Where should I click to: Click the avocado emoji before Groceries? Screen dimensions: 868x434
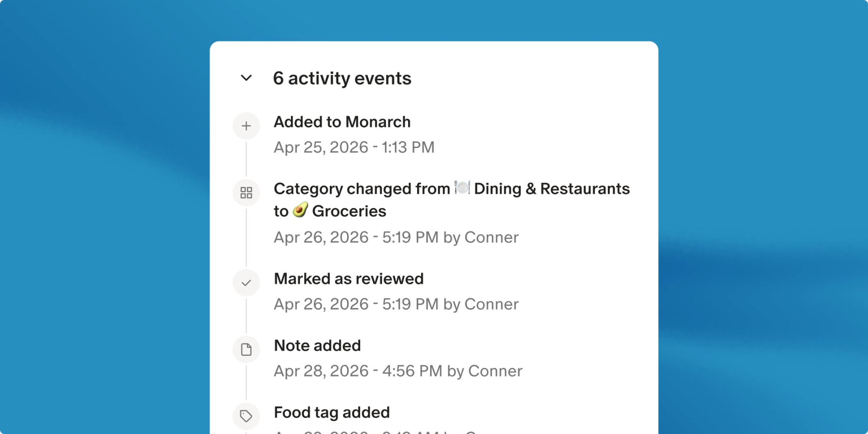pyautogui.click(x=300, y=210)
